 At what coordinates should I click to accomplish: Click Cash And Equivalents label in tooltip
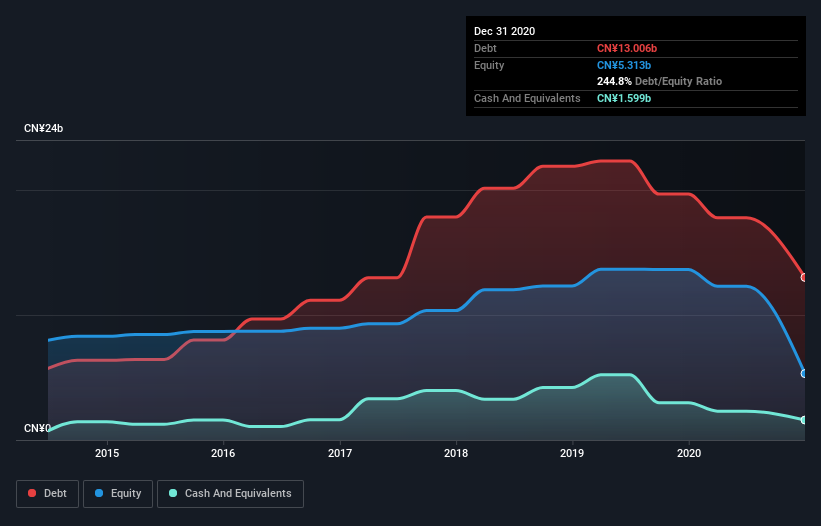coord(527,98)
